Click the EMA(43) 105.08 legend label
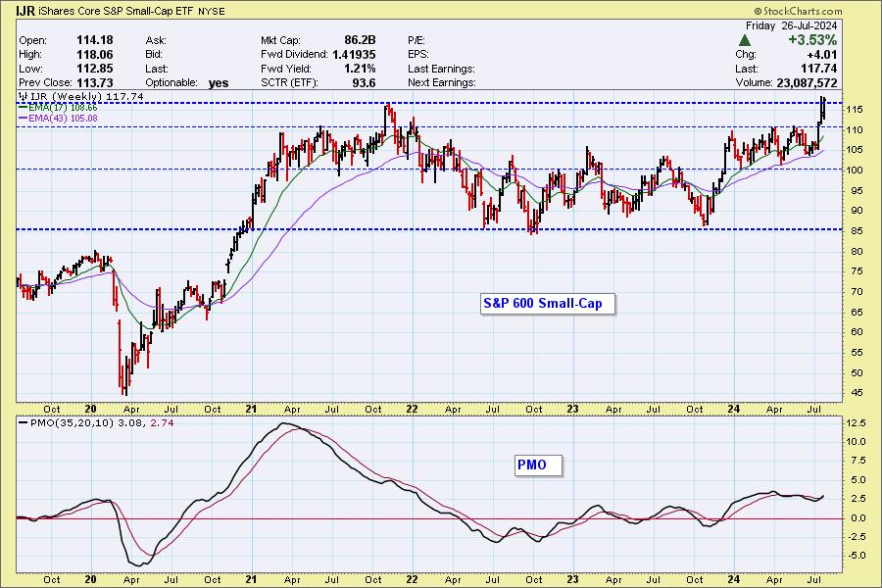882x588 pixels. tap(63, 119)
